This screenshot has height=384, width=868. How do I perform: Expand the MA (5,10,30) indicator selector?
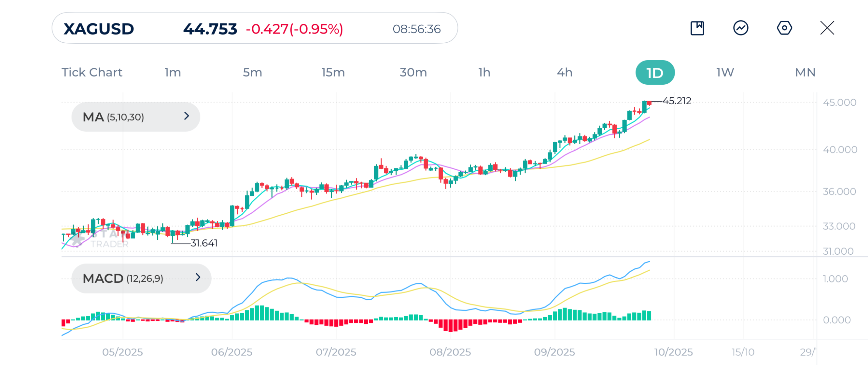click(136, 117)
